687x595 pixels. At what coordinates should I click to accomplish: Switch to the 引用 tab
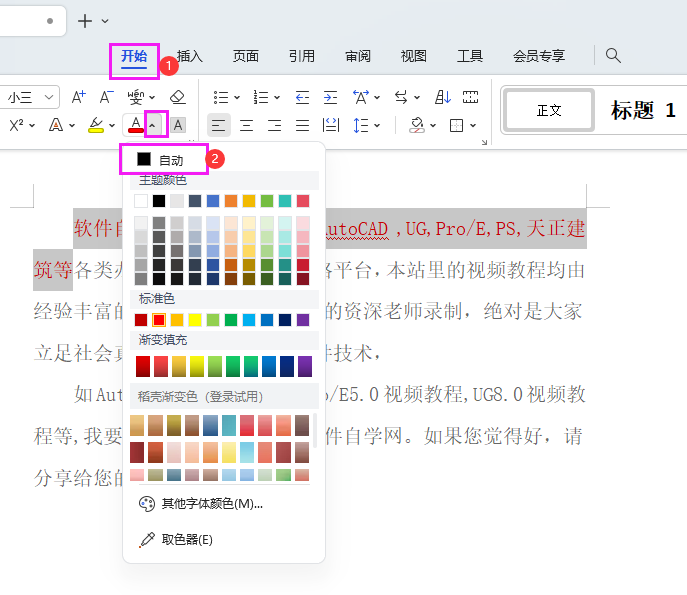point(302,56)
